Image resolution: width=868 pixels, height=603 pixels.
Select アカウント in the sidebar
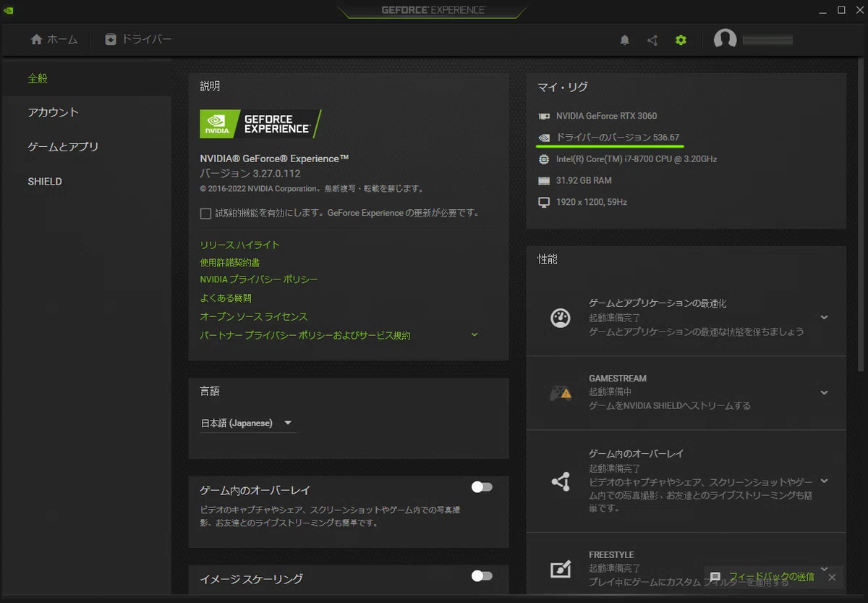(54, 112)
